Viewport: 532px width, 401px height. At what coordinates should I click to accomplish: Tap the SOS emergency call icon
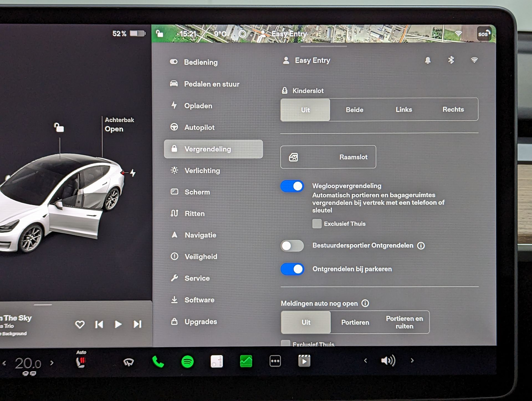coord(484,34)
